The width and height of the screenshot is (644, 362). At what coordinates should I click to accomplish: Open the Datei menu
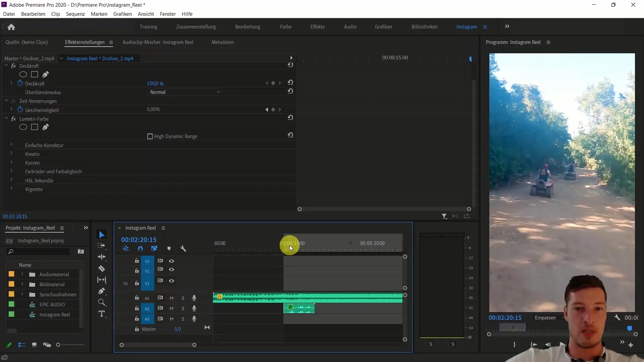coord(9,14)
